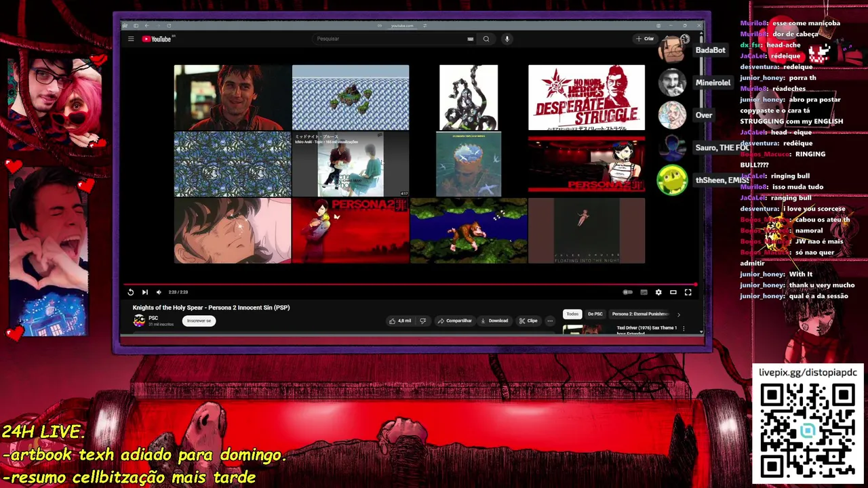The image size is (868, 488).
Task: Dislike the video thumbs down
Action: 423,321
